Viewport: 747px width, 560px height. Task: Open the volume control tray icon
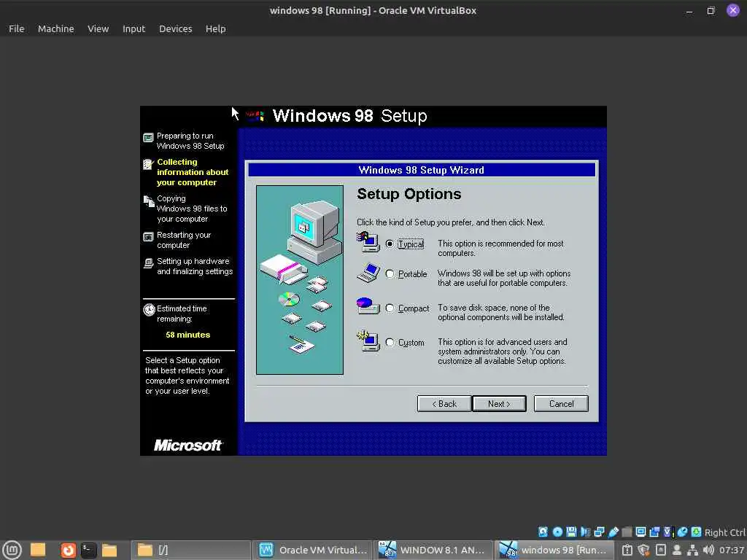click(x=708, y=550)
